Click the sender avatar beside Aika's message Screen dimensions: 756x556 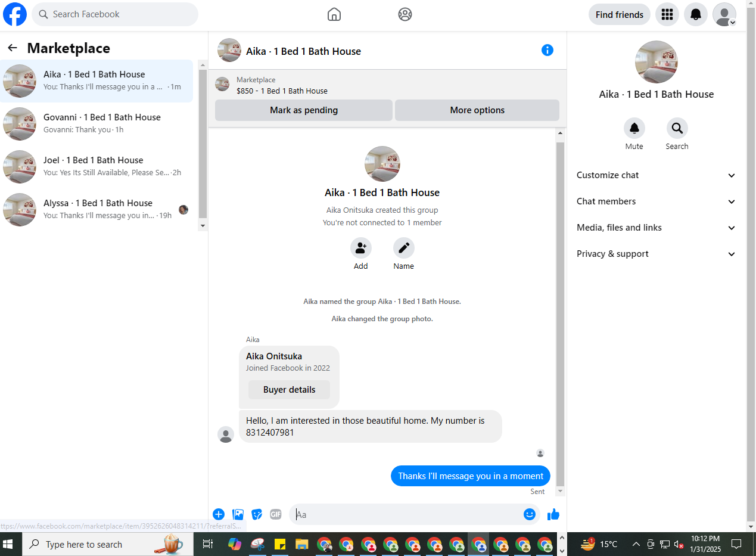226,434
